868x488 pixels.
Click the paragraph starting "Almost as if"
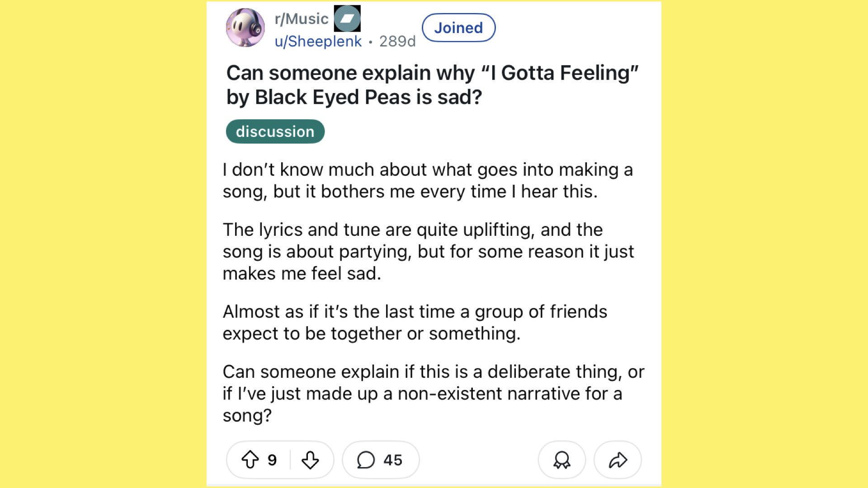click(x=415, y=323)
